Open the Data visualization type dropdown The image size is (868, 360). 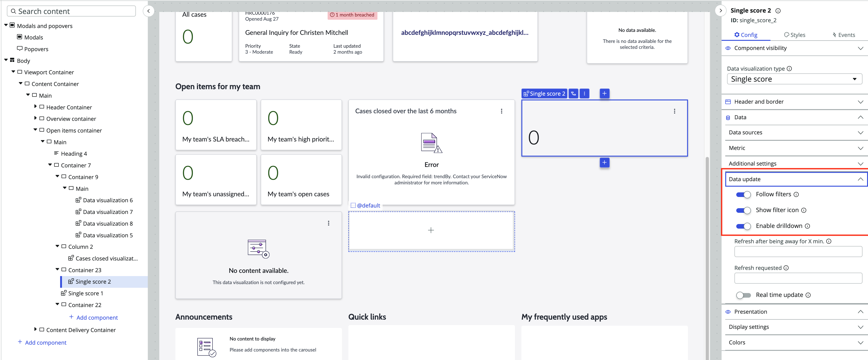794,79
